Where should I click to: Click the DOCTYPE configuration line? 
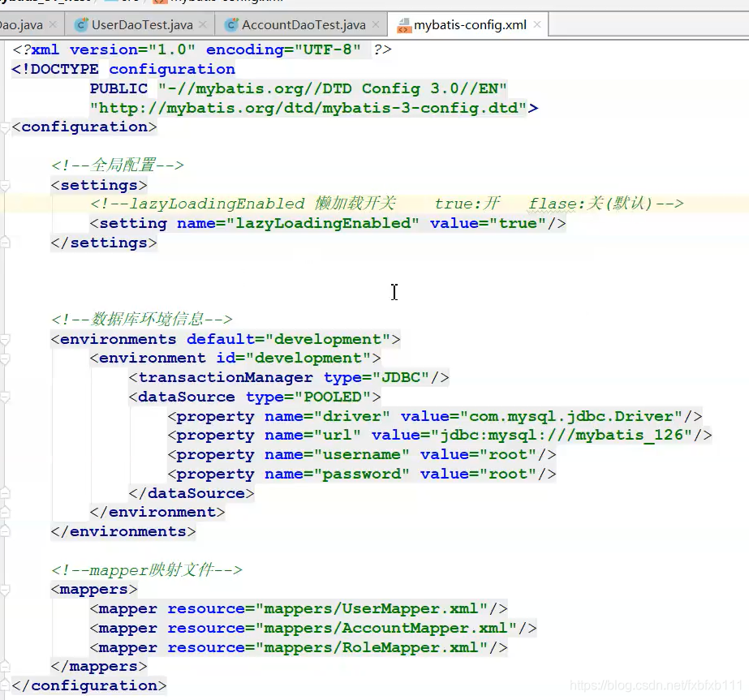(123, 69)
